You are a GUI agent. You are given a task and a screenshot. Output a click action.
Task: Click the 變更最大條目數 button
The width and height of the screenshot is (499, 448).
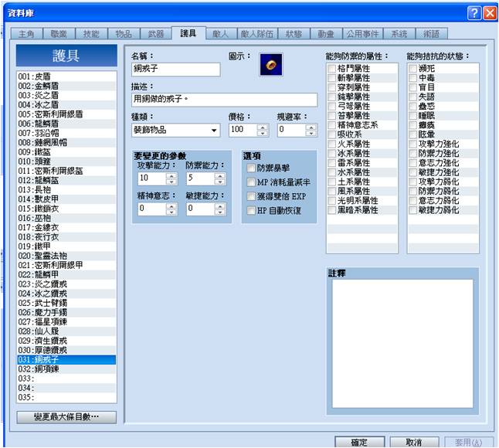66,417
